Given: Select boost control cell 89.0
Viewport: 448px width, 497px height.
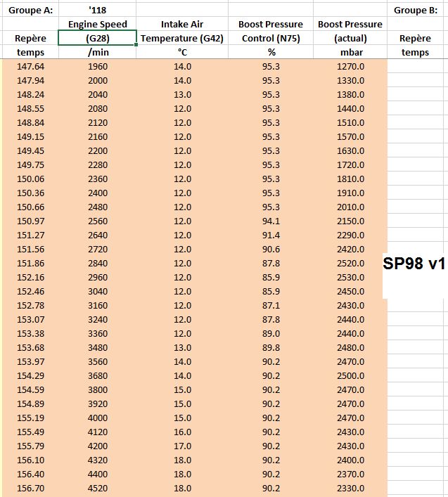Looking at the screenshot, I should [271, 333].
